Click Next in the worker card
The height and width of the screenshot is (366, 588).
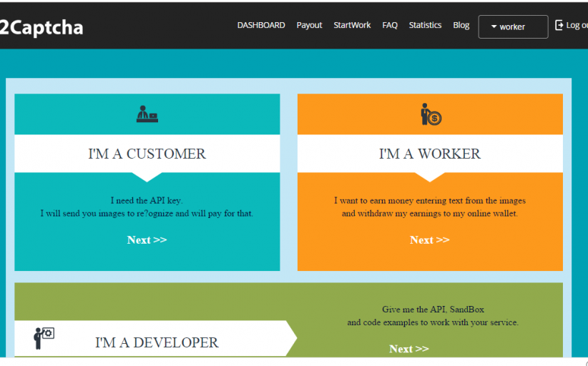(x=430, y=239)
